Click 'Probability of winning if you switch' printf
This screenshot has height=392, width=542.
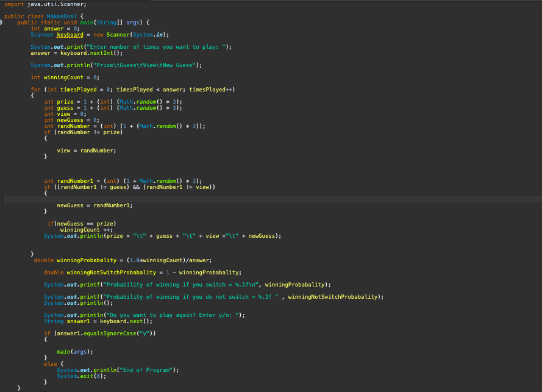point(187,285)
